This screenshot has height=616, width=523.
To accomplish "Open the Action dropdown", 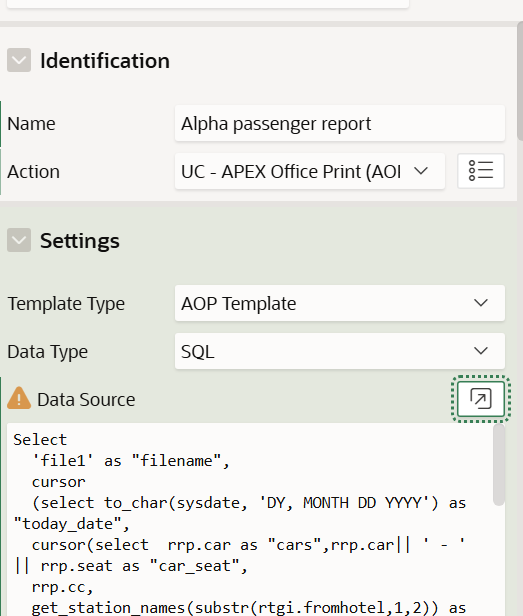I will 310,171.
